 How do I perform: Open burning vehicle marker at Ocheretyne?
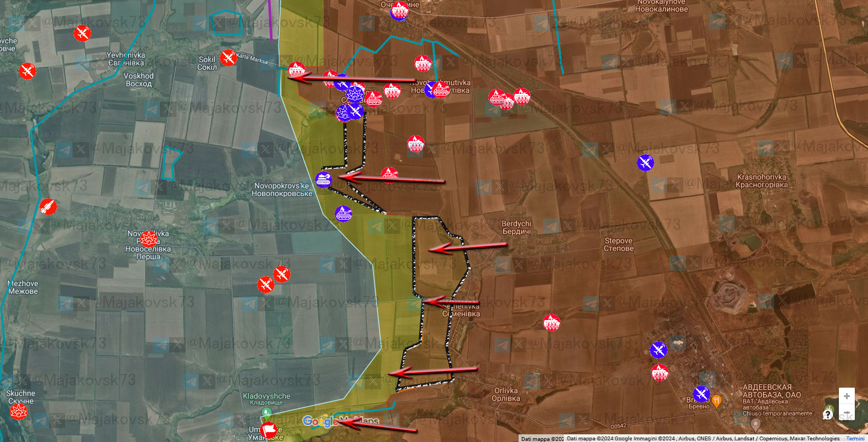pyautogui.click(x=399, y=10)
